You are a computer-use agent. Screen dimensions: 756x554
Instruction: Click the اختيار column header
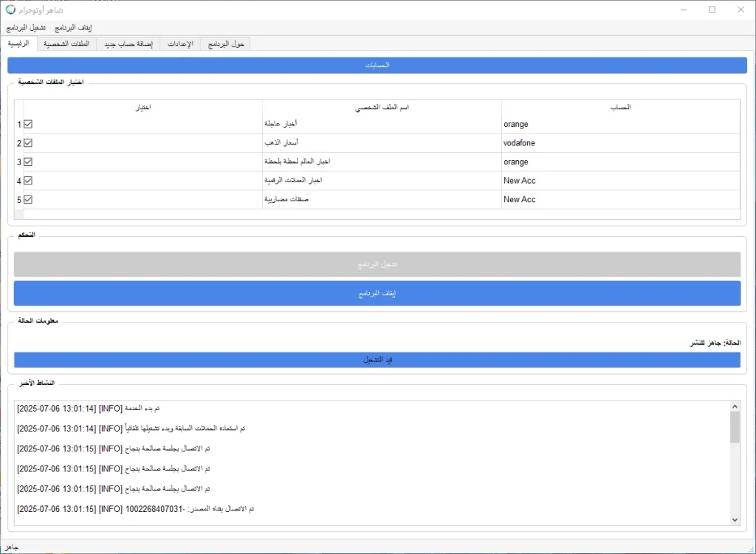coord(143,107)
